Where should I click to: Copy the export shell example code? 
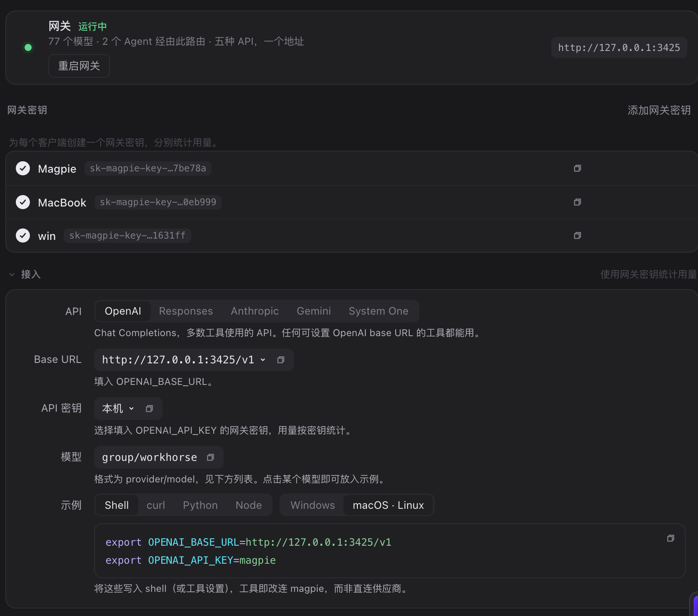670,538
